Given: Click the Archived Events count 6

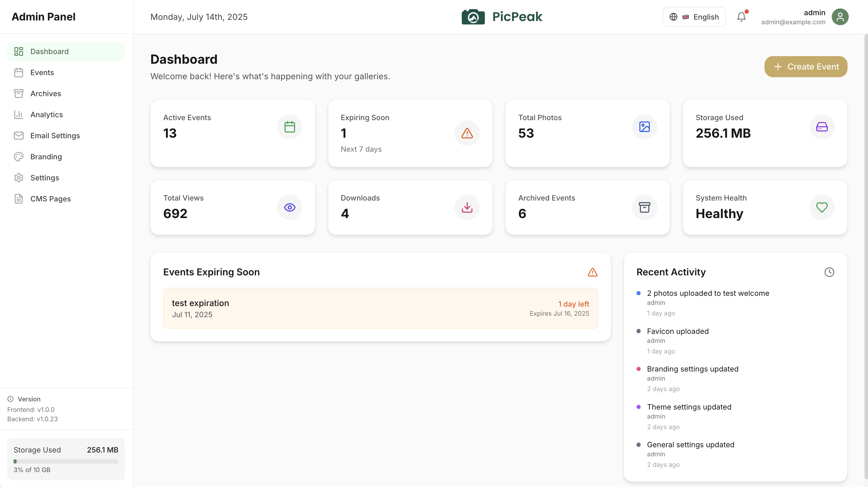Looking at the screenshot, I should click(522, 214).
